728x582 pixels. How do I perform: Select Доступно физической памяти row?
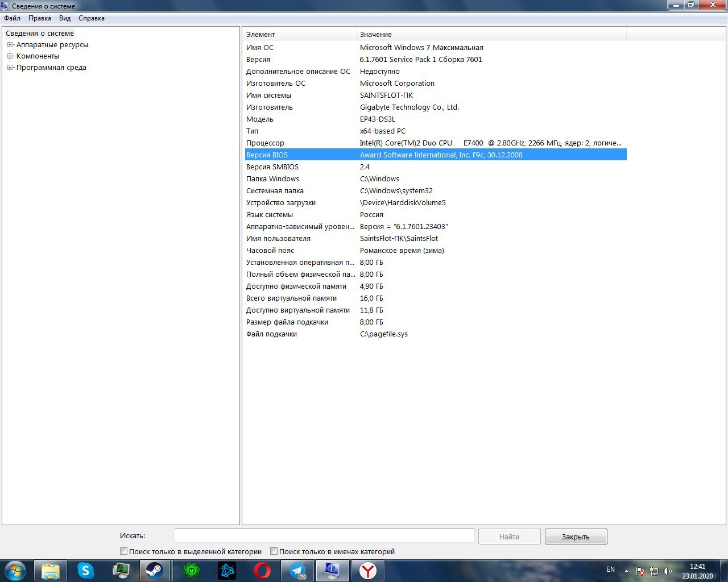coord(436,286)
